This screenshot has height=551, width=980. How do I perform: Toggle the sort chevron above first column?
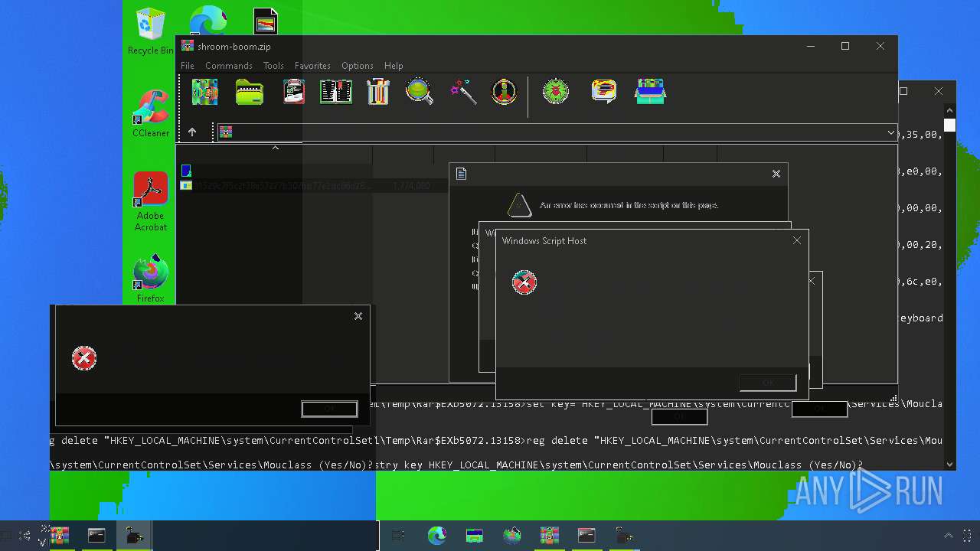[x=276, y=148]
